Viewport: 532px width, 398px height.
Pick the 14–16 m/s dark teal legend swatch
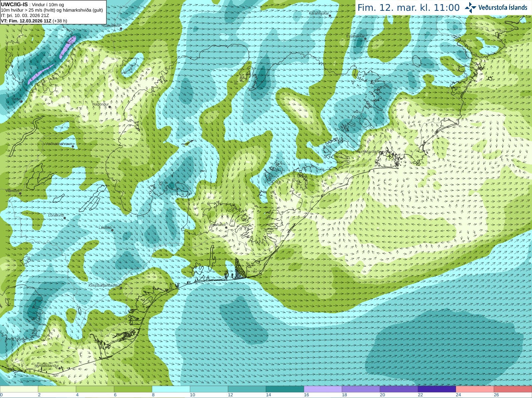pyautogui.click(x=285, y=389)
